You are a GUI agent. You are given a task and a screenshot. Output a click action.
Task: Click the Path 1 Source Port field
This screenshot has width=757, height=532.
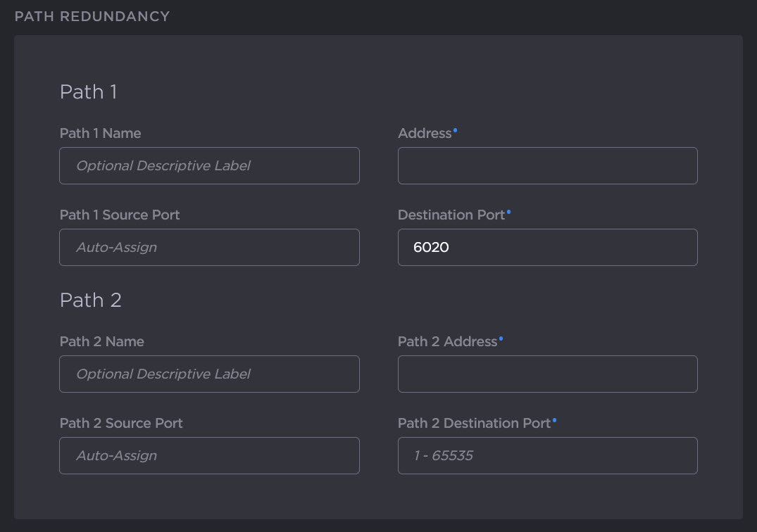coord(209,247)
